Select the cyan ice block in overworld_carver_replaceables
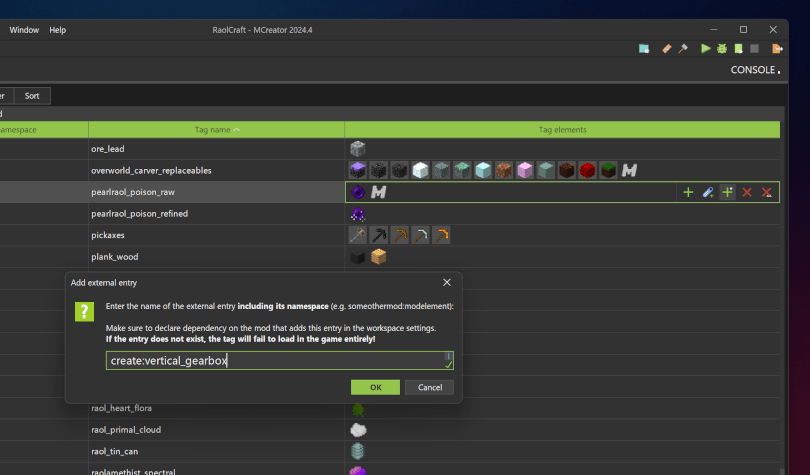 pyautogui.click(x=483, y=170)
